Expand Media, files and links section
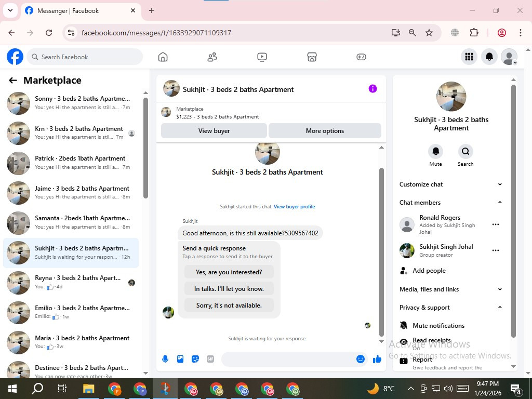This screenshot has width=532, height=399. (451, 289)
